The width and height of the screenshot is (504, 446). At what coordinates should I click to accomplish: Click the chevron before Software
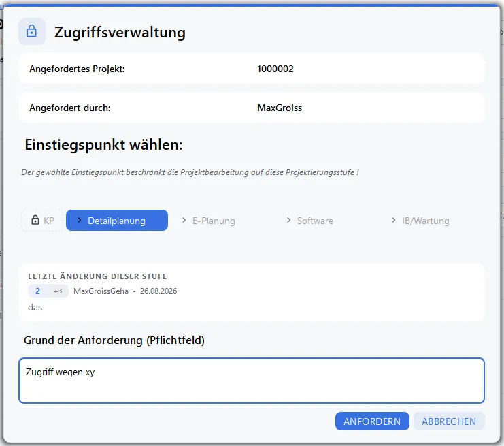pyautogui.click(x=288, y=220)
